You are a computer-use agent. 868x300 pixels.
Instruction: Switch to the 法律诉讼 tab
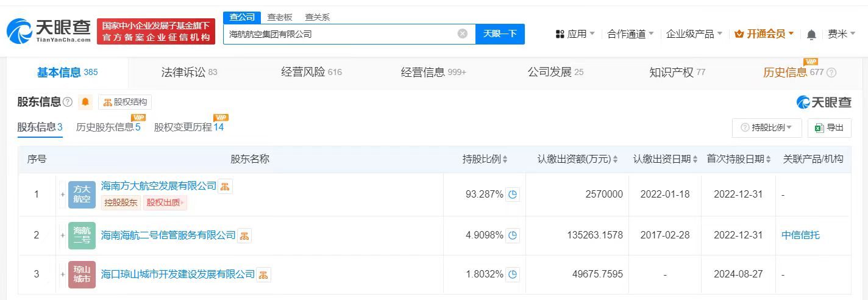[x=189, y=73]
